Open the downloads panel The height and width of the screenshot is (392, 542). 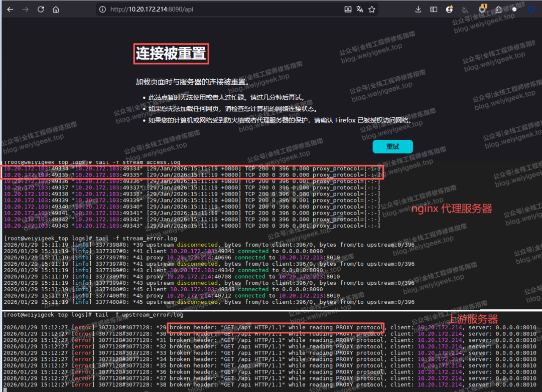pos(418,10)
